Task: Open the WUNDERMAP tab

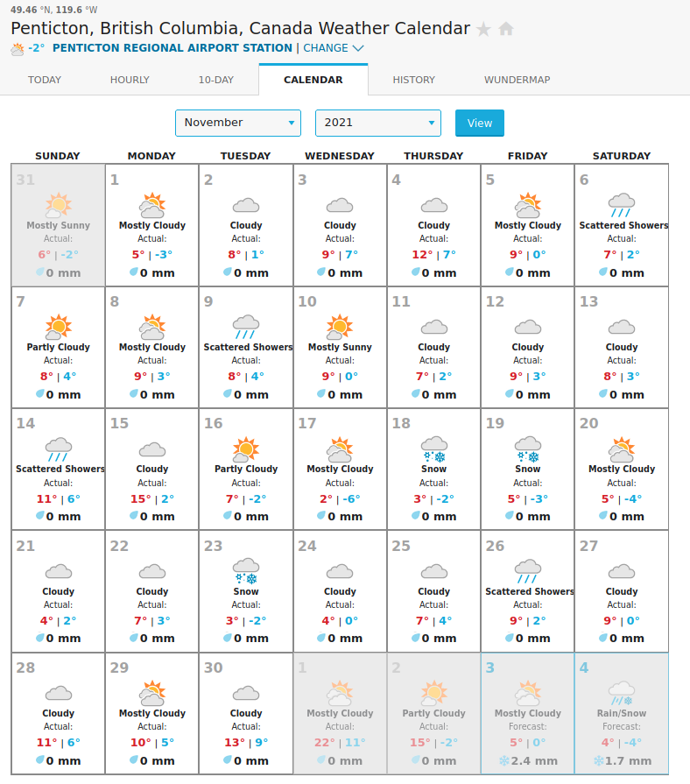Action: (517, 80)
